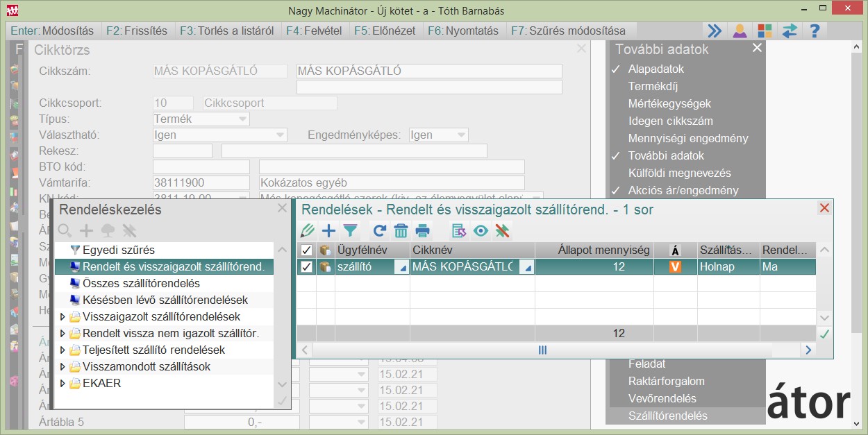Open help with the question mark icon

coord(815,31)
